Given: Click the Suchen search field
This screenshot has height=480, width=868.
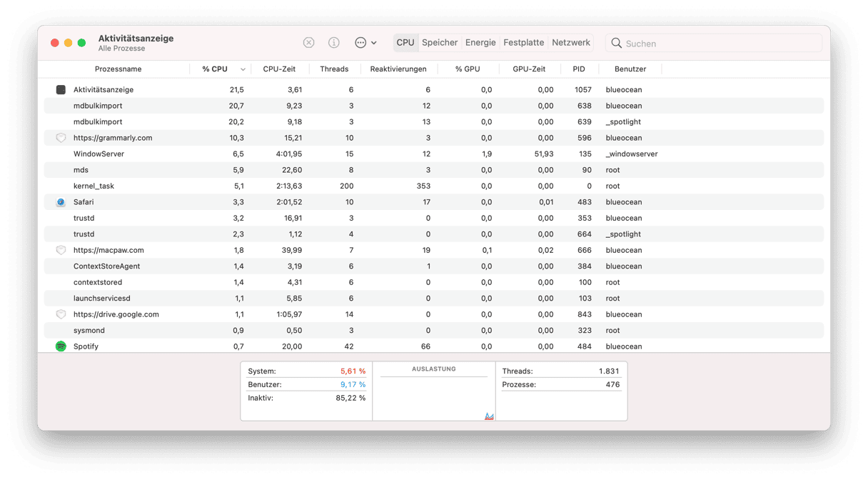Looking at the screenshot, I should pyautogui.click(x=717, y=44).
